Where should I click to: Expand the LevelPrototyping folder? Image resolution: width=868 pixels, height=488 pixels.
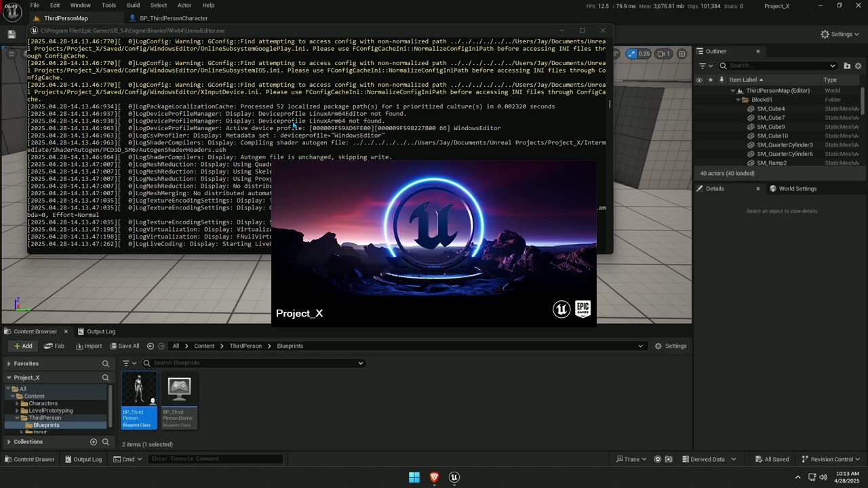pyautogui.click(x=17, y=411)
